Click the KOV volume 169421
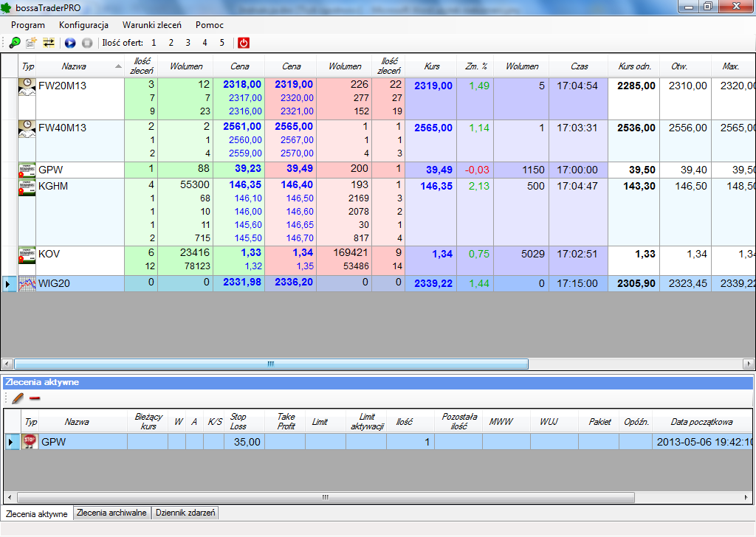Screen dimensions: 756x537 [x=351, y=252]
